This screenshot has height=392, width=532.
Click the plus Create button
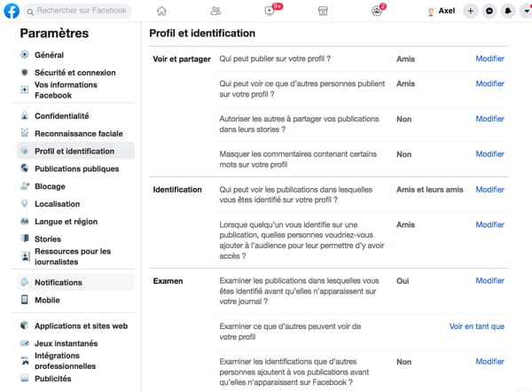click(471, 12)
